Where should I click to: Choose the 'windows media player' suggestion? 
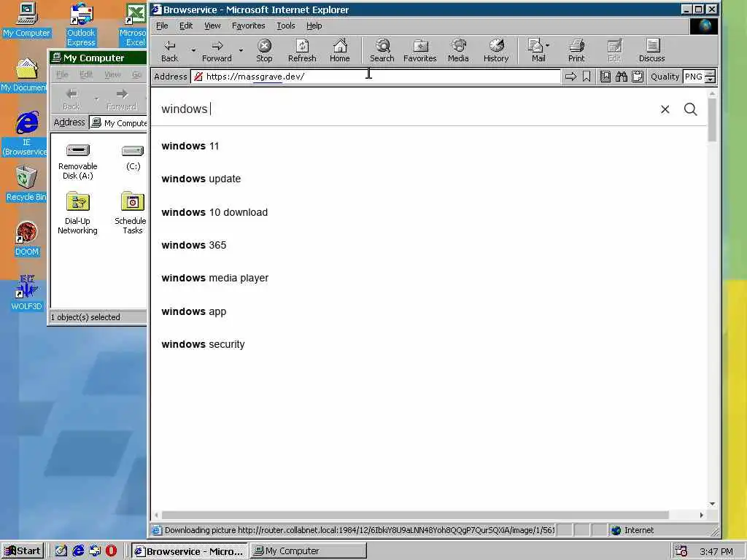(x=429, y=278)
